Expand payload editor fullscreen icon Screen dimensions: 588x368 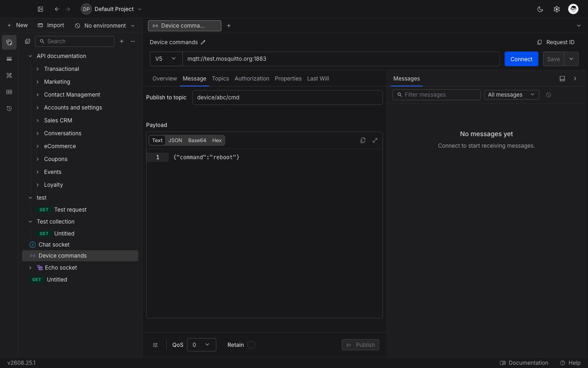(375, 140)
